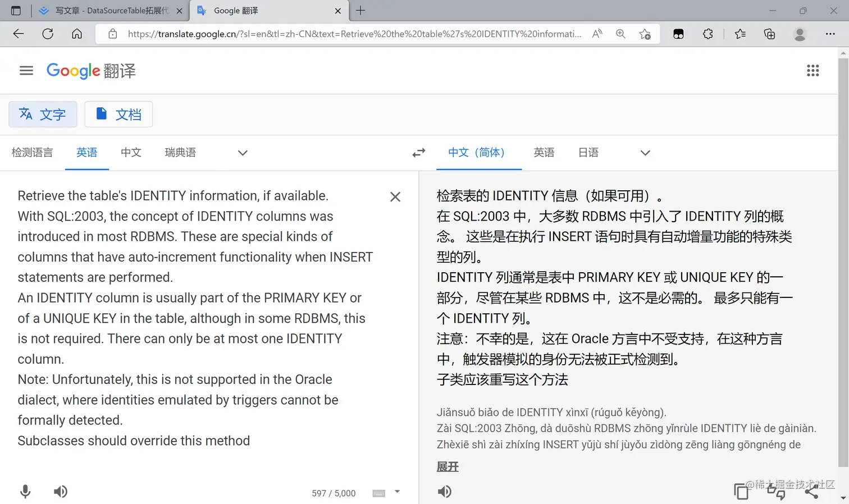Select 日语 as target language
This screenshot has width=849, height=504.
coord(588,153)
